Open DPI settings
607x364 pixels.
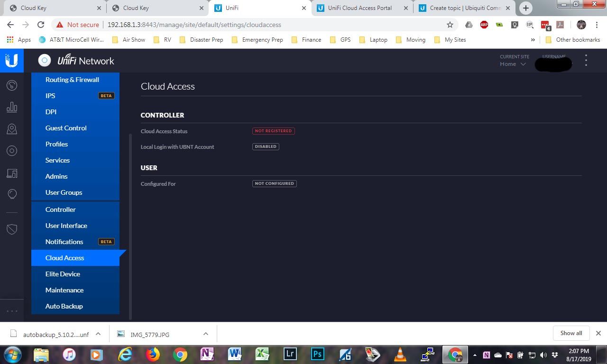pyautogui.click(x=75, y=112)
